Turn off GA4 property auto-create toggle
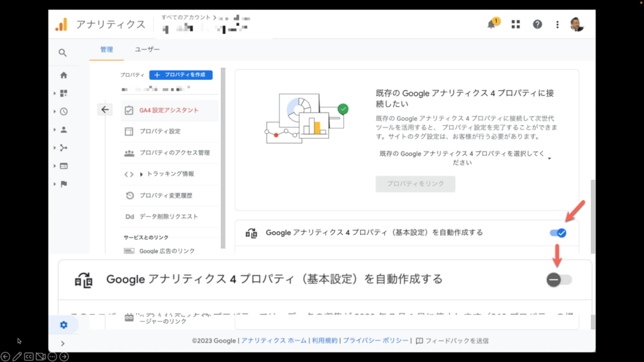The width and height of the screenshot is (644, 362). pyautogui.click(x=558, y=233)
